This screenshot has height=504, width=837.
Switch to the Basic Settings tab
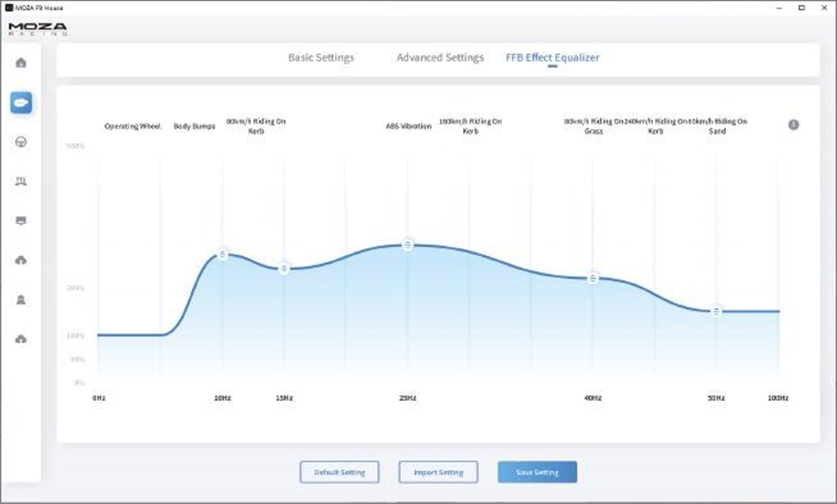(321, 58)
